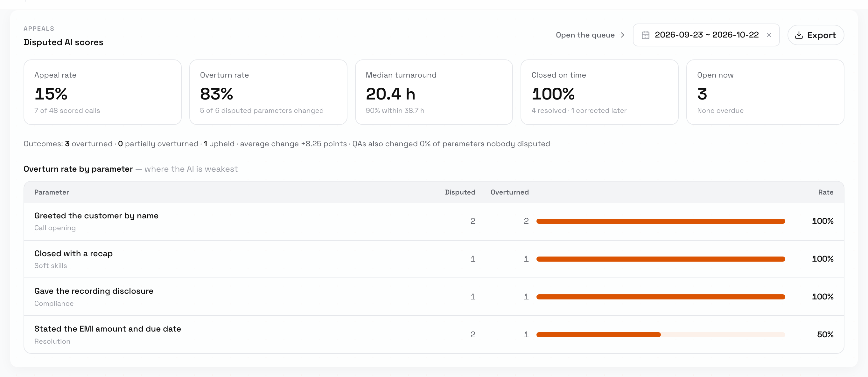Click the download icon in Export button
This screenshot has height=377, width=868.
coord(799,35)
